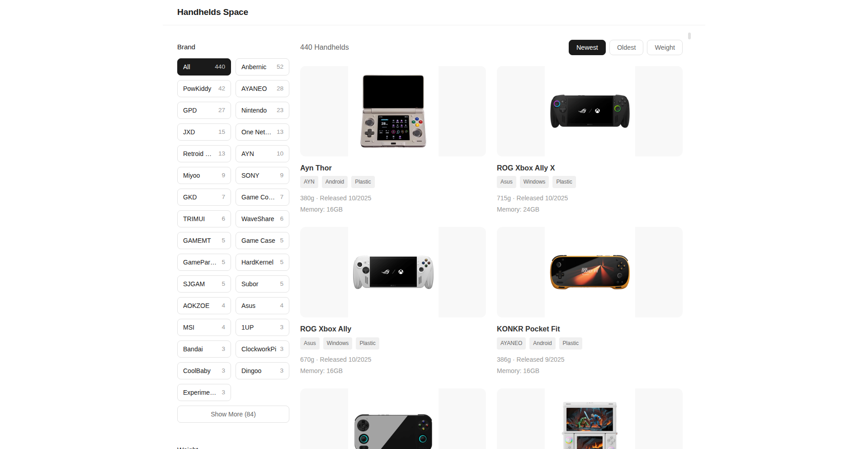Choose the Experime… brand filter
Image resolution: width=868 pixels, height=449 pixels.
pos(204,392)
